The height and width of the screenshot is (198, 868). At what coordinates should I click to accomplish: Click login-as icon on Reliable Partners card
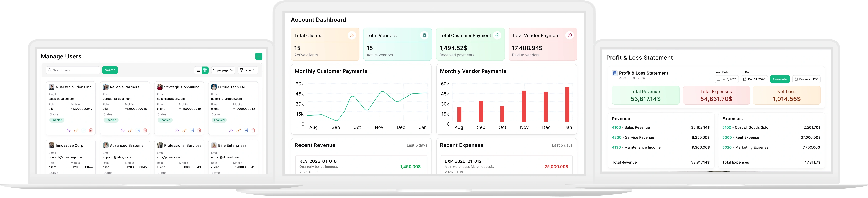tap(123, 130)
